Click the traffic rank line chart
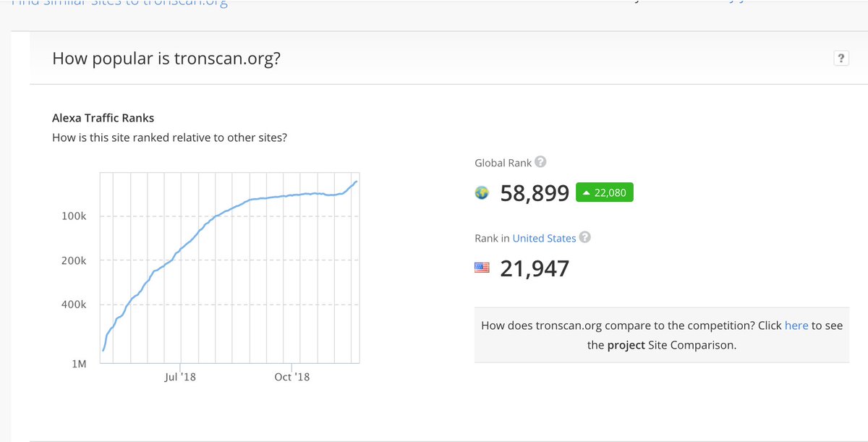This screenshot has width=868, height=442. (230, 267)
